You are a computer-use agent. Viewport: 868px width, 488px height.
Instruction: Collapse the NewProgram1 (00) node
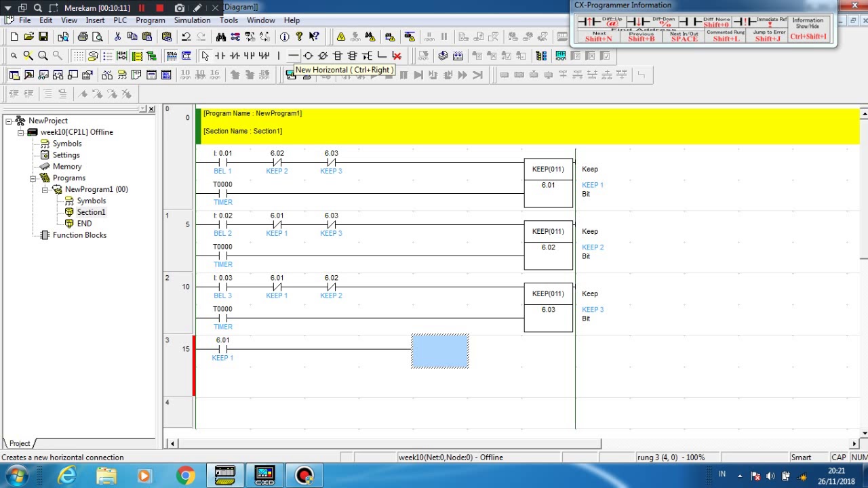coord(45,190)
